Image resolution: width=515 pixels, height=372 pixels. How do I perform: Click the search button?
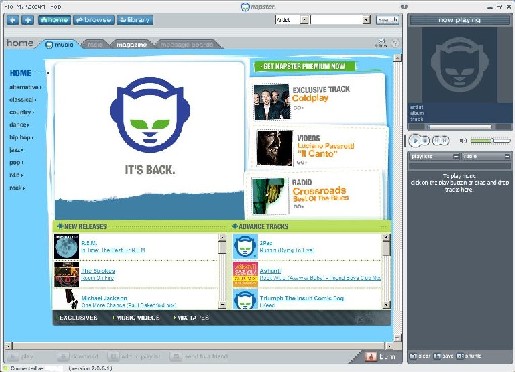coord(387,20)
